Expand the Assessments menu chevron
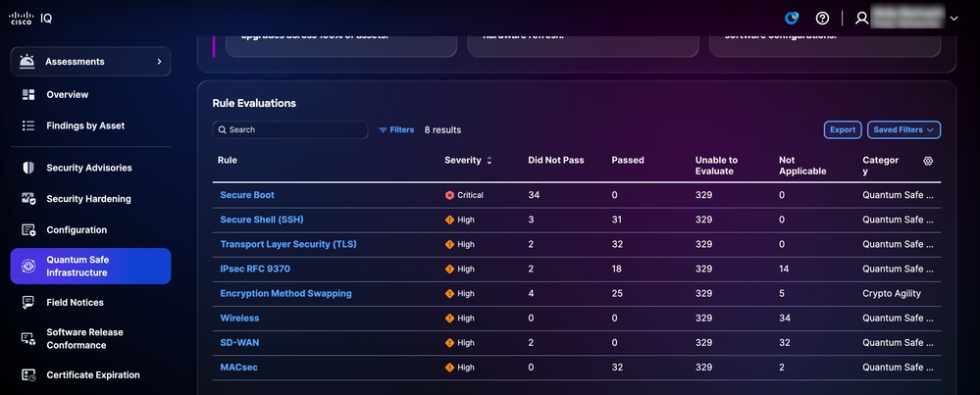 click(x=159, y=62)
